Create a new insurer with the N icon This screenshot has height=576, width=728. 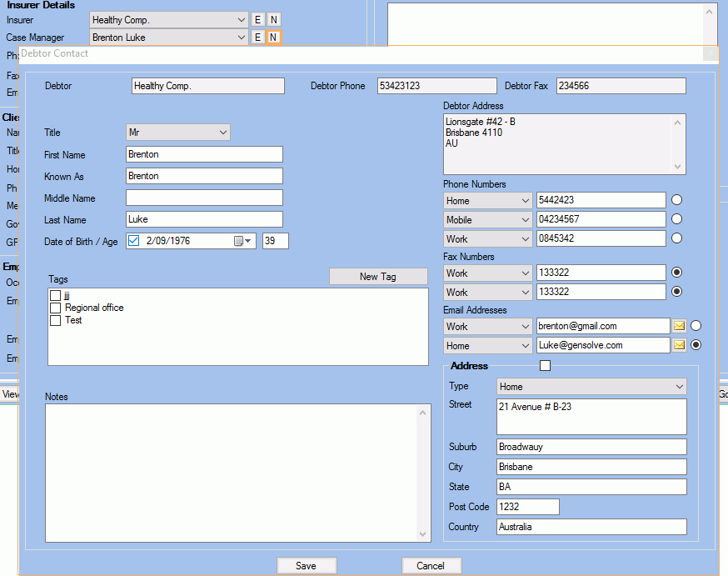tap(272, 19)
